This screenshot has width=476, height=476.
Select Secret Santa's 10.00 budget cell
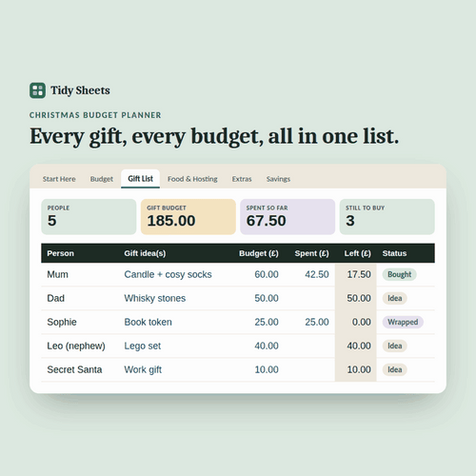[x=267, y=369]
